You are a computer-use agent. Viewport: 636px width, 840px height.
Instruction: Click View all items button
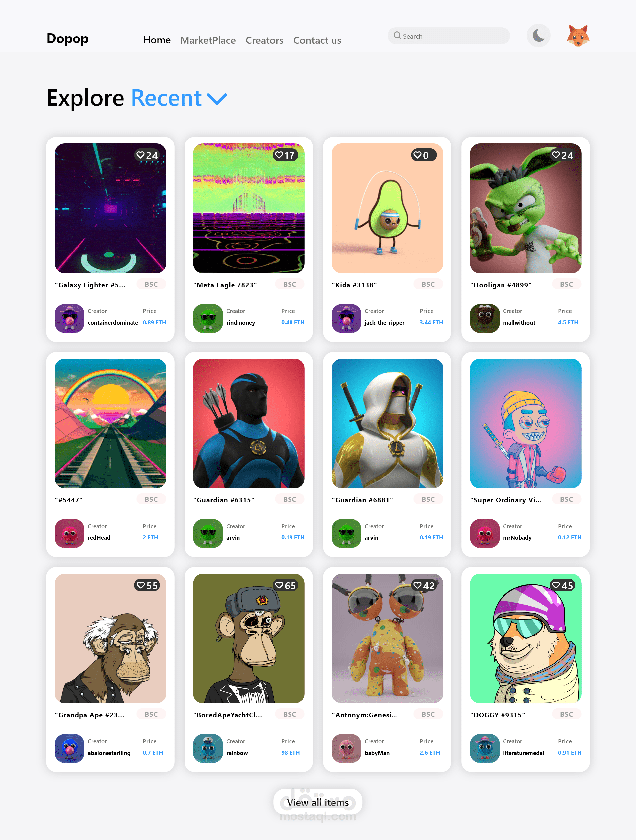pyautogui.click(x=317, y=802)
